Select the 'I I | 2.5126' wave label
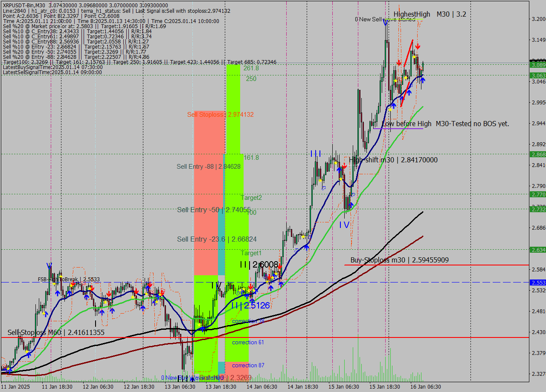546x392 pixels. (x=250, y=306)
